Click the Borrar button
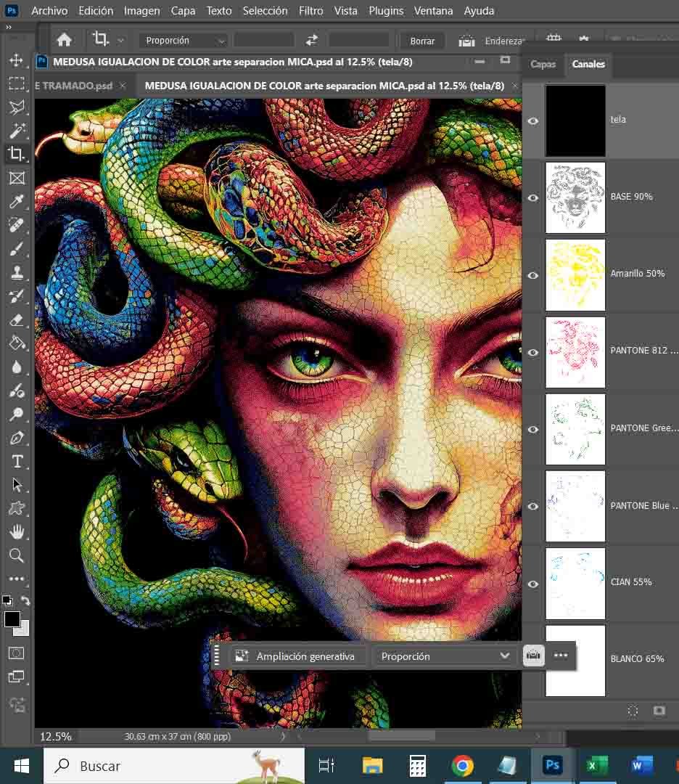Screen dimensions: 679x784 pyautogui.click(x=422, y=41)
